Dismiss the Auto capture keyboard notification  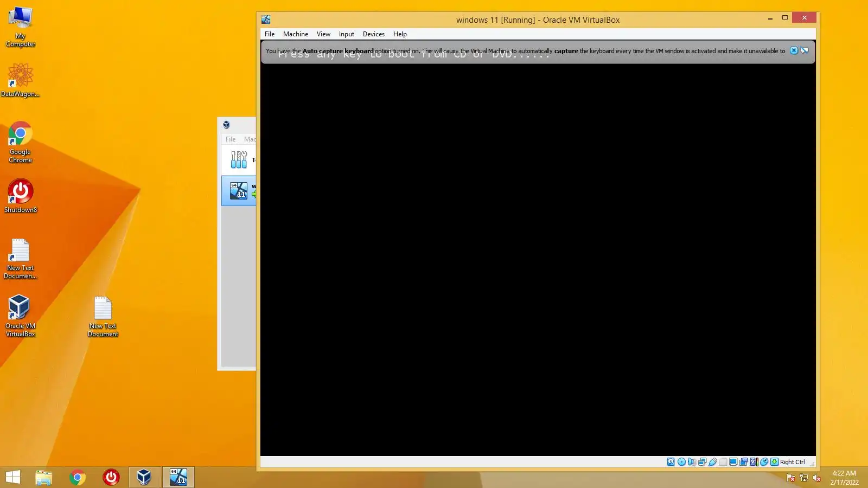[x=794, y=50]
